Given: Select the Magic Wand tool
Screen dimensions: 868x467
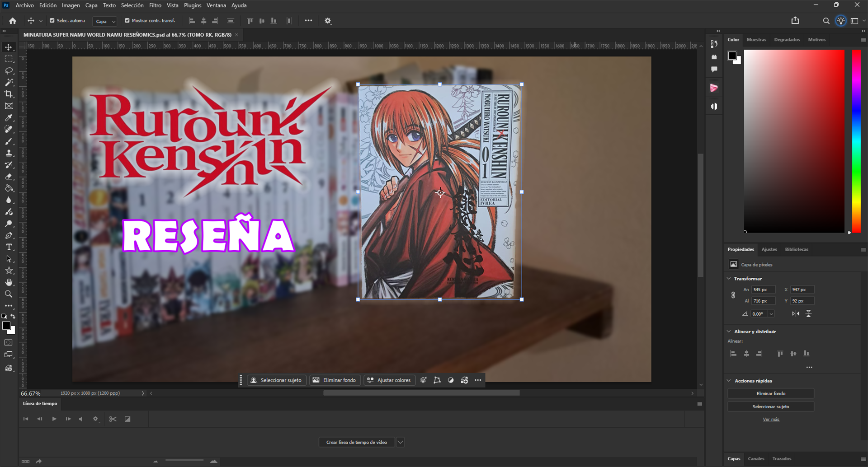Looking at the screenshot, I should tap(9, 83).
